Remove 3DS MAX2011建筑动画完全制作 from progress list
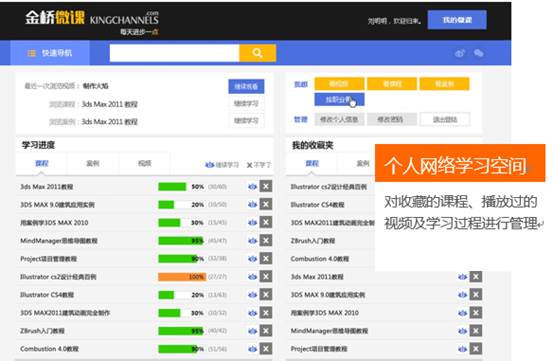 (x=266, y=312)
